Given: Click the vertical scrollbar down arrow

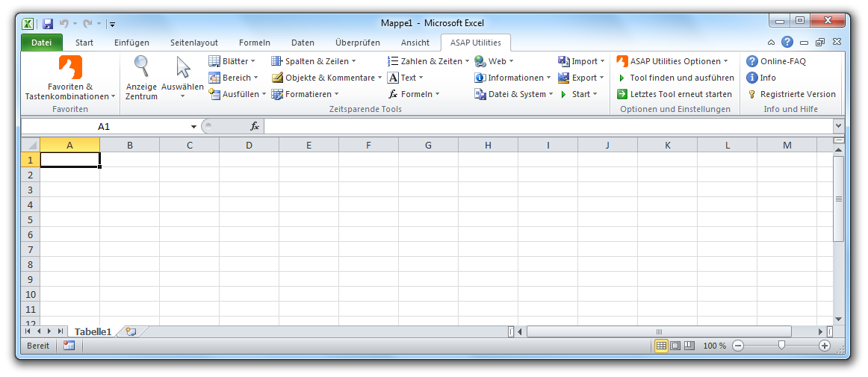Looking at the screenshot, I should 838,320.
